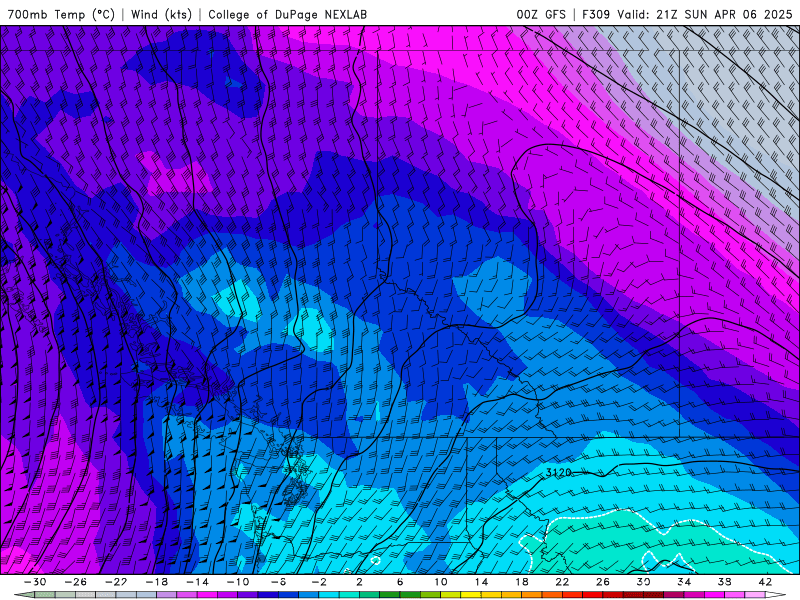Click the '6' color scale label
Image resolution: width=800 pixels, height=600 pixels.
pos(400,582)
